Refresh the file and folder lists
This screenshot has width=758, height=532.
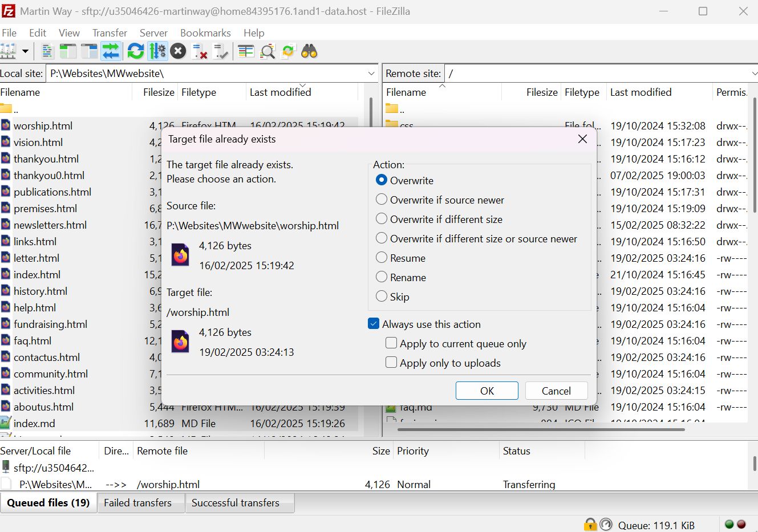tap(135, 51)
